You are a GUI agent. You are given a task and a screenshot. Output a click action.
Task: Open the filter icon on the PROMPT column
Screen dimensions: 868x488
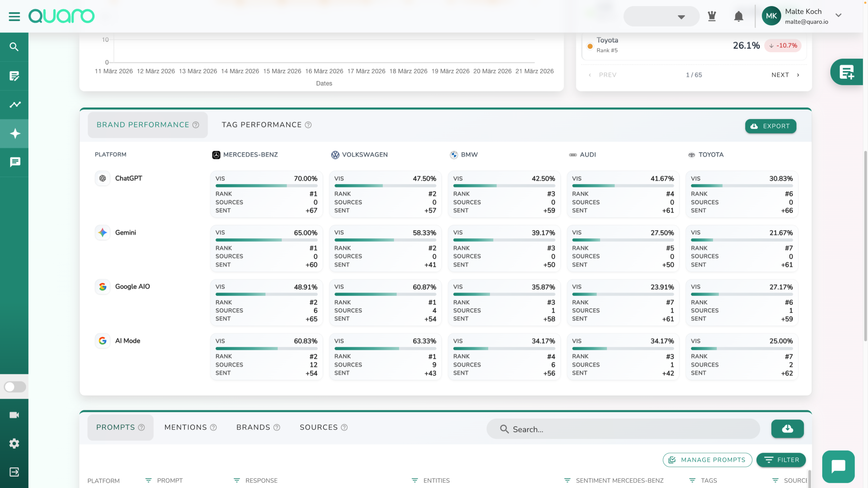point(148,480)
